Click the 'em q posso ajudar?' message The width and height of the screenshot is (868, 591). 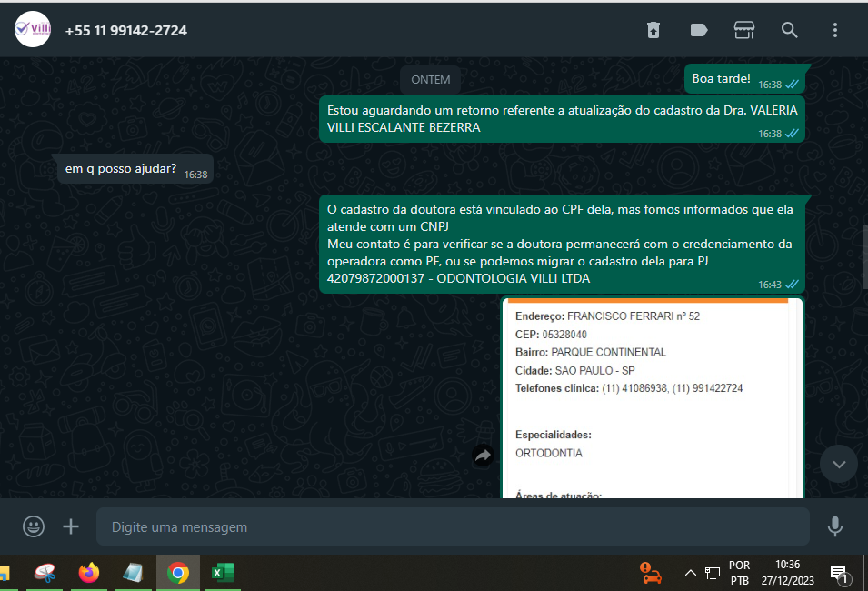(135, 169)
